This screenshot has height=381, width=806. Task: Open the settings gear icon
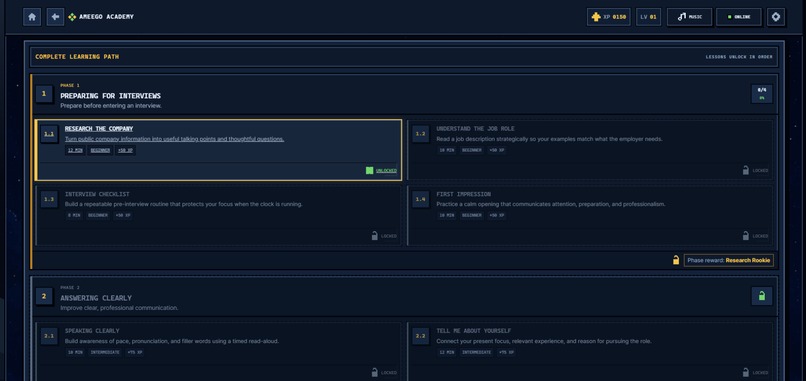[776, 17]
